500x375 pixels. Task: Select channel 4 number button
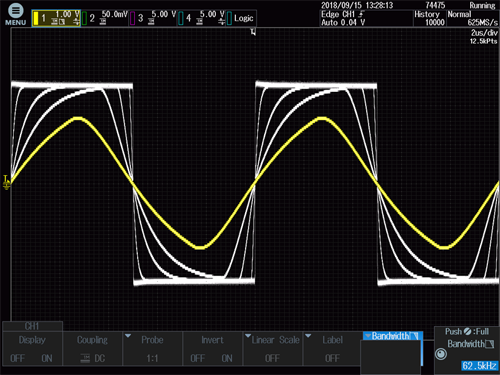coord(188,18)
